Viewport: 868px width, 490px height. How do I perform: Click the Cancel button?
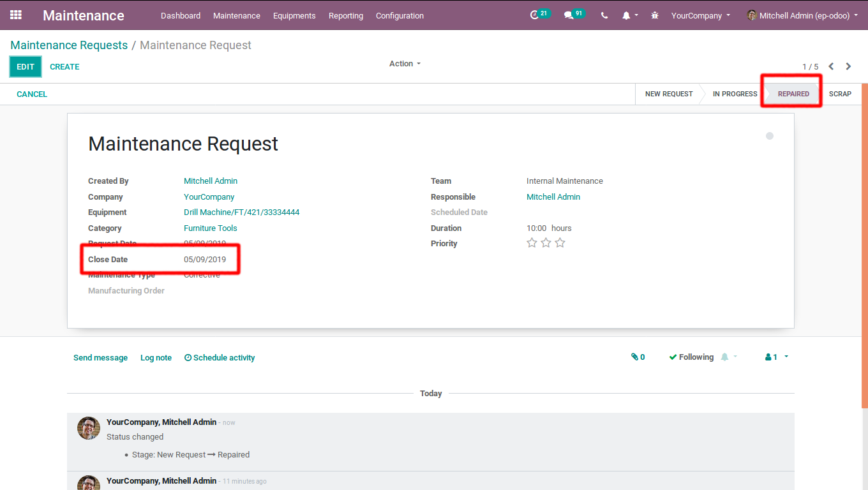point(32,94)
